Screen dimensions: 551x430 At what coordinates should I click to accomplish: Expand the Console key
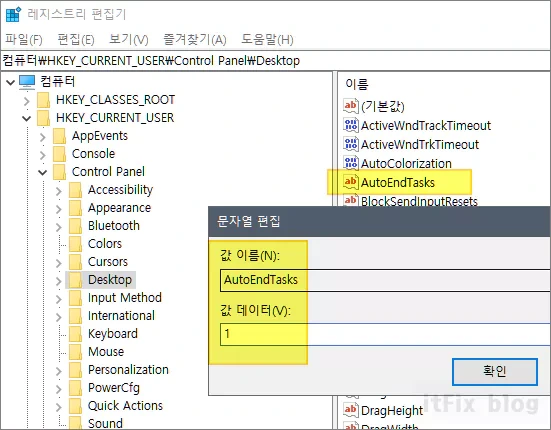(x=43, y=155)
